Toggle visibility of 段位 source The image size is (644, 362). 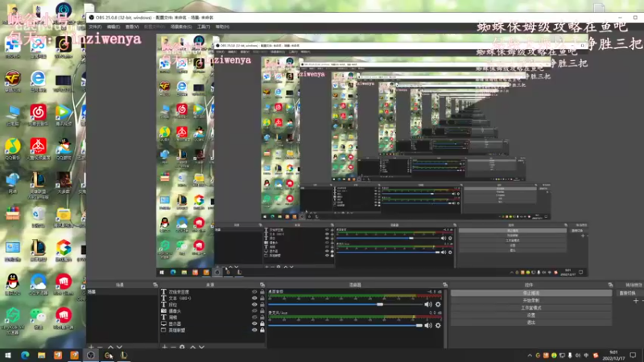(254, 305)
